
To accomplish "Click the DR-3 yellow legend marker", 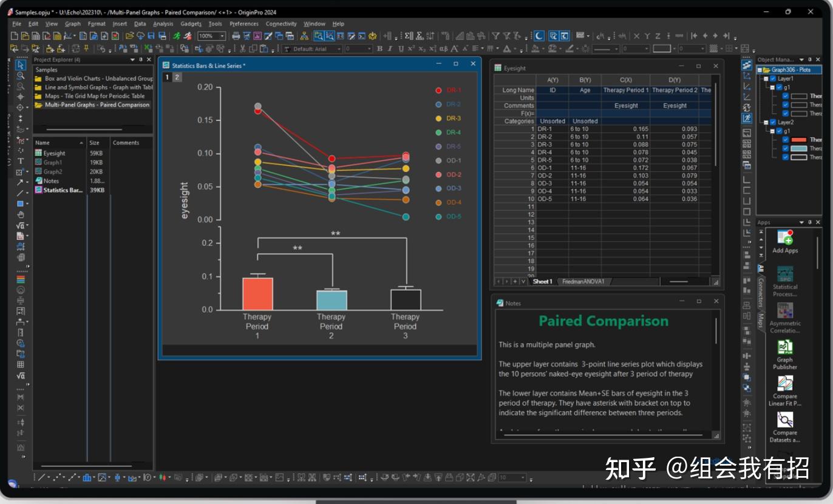I will (x=438, y=118).
